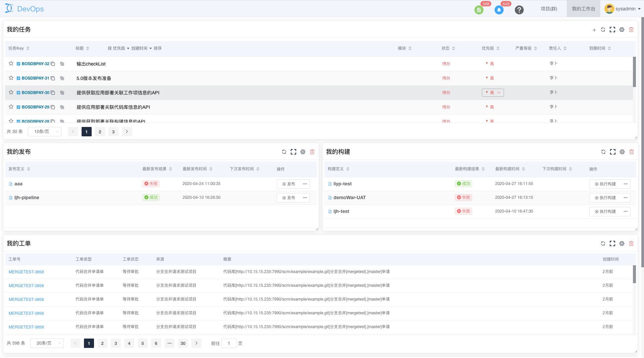Delete the 我的任务 panel
Image resolution: width=644 pixels, height=358 pixels.
[x=631, y=30]
